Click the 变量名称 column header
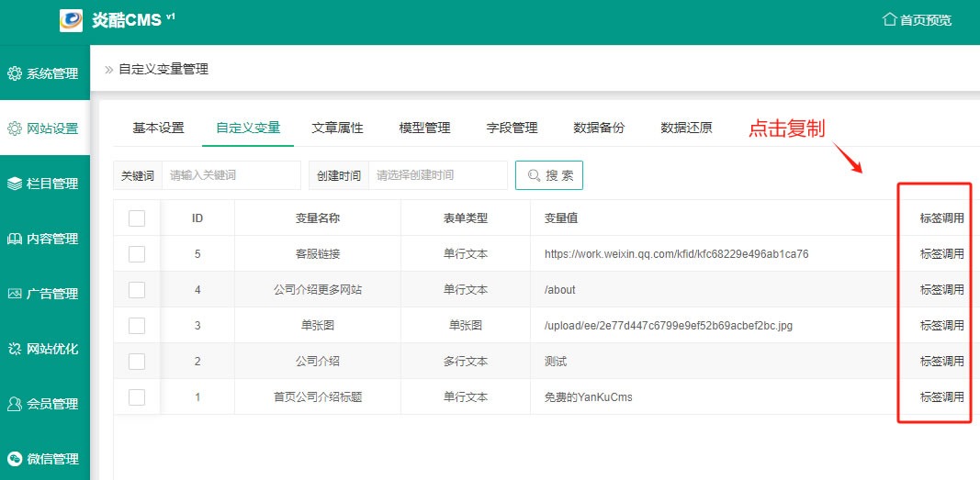The height and width of the screenshot is (480, 980). (318, 218)
